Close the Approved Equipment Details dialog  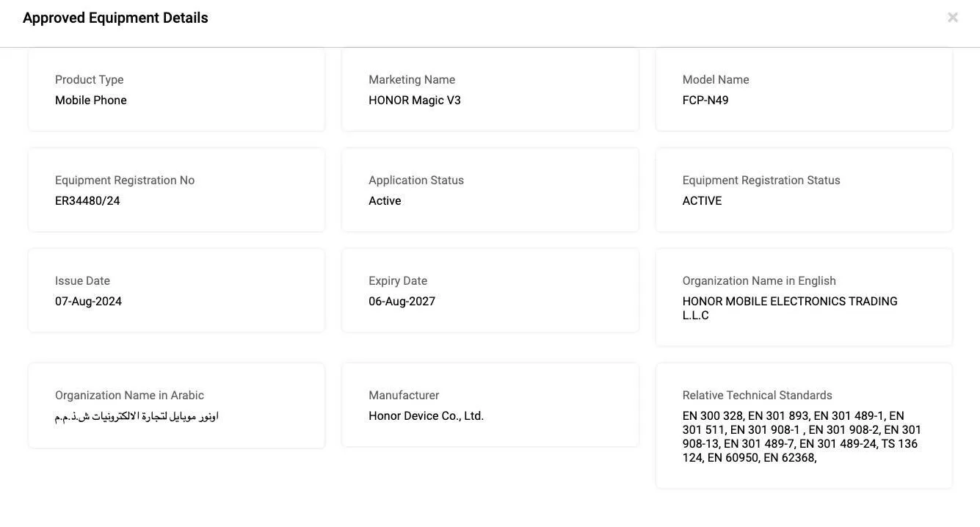(952, 17)
